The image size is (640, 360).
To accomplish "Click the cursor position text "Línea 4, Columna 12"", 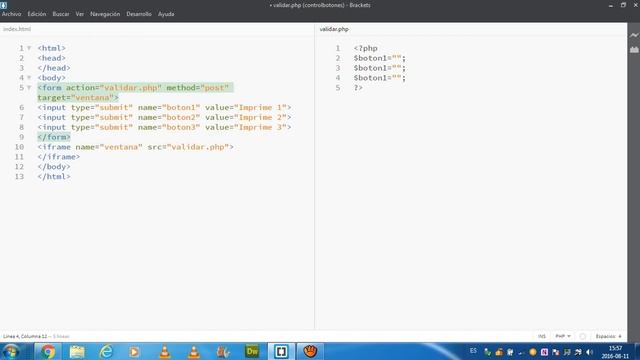I will 25,336.
